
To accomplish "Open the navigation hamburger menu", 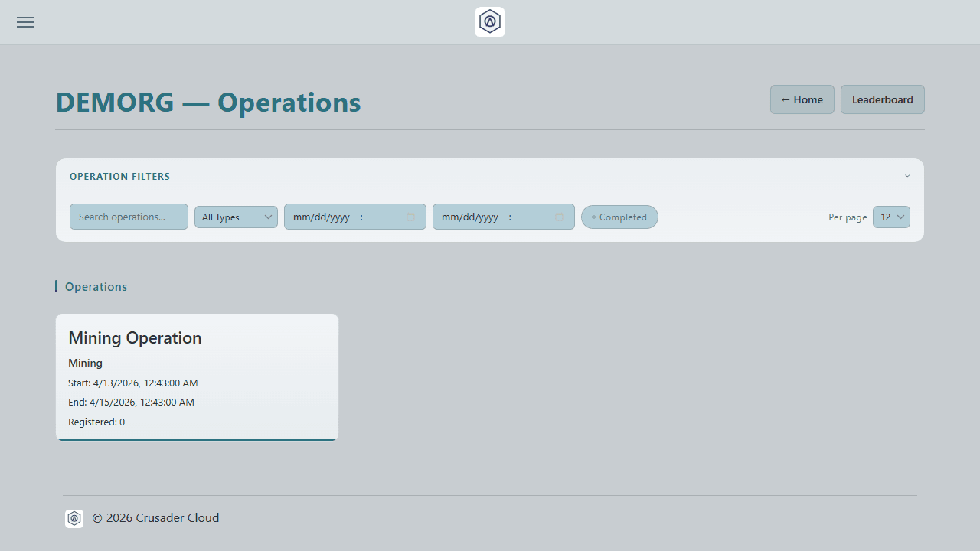I will coord(24,22).
